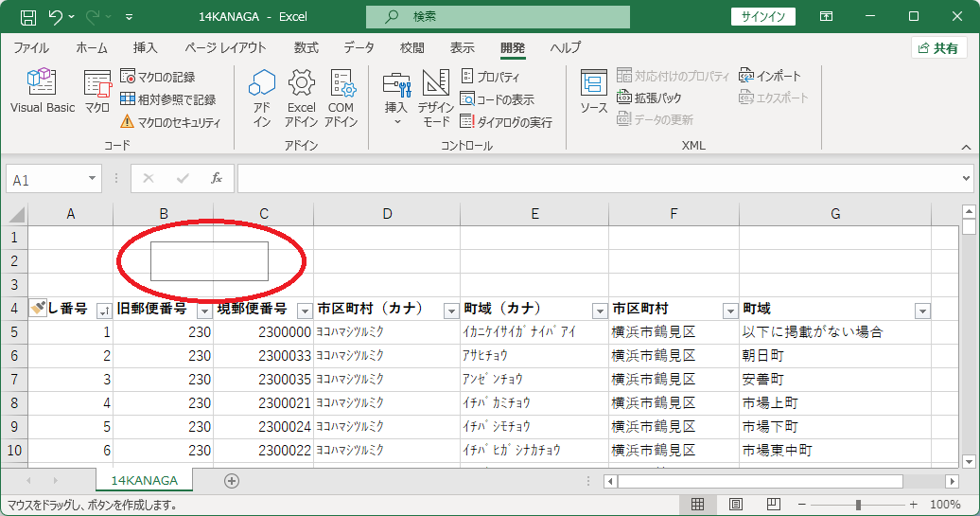The width and height of the screenshot is (980, 516).
Task: Click the サインイン sign-in button
Action: 763,17
